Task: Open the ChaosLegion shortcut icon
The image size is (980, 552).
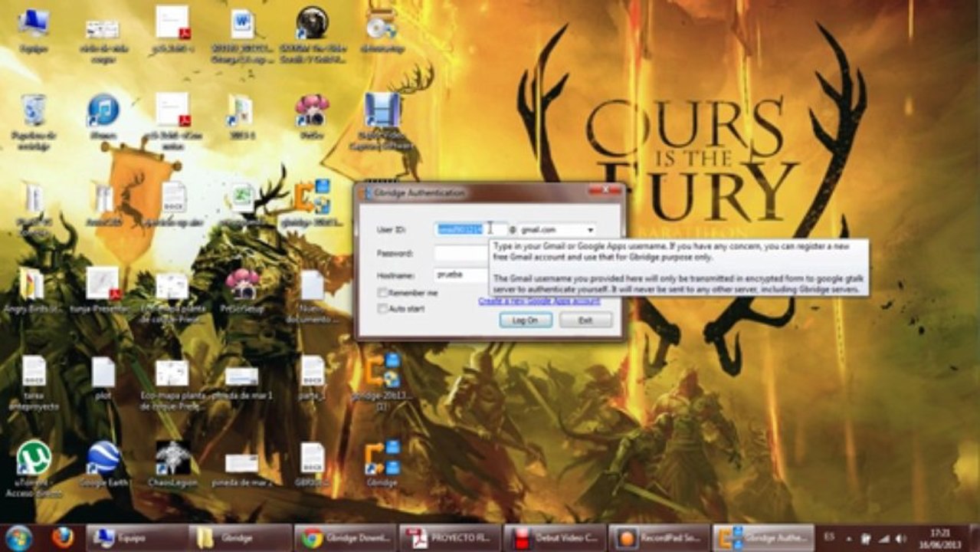Action: point(173,464)
